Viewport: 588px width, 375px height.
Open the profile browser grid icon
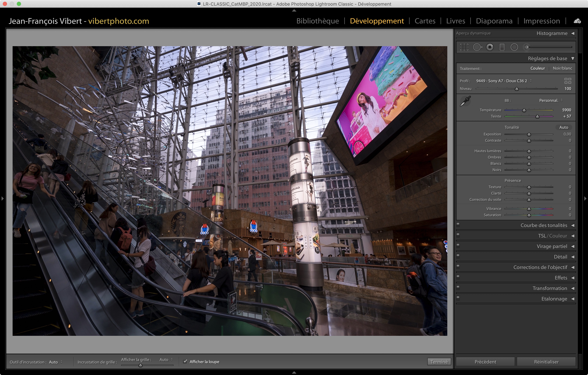[x=568, y=81]
